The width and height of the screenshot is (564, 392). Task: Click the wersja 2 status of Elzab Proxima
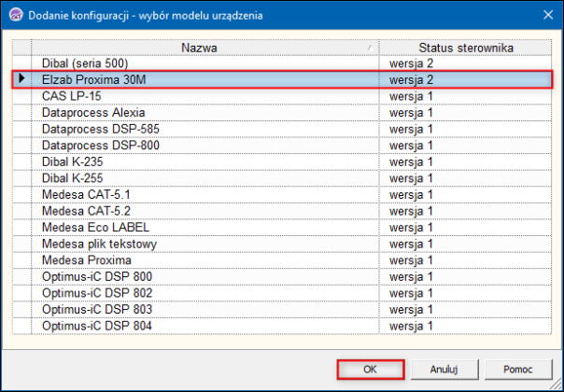[x=412, y=80]
